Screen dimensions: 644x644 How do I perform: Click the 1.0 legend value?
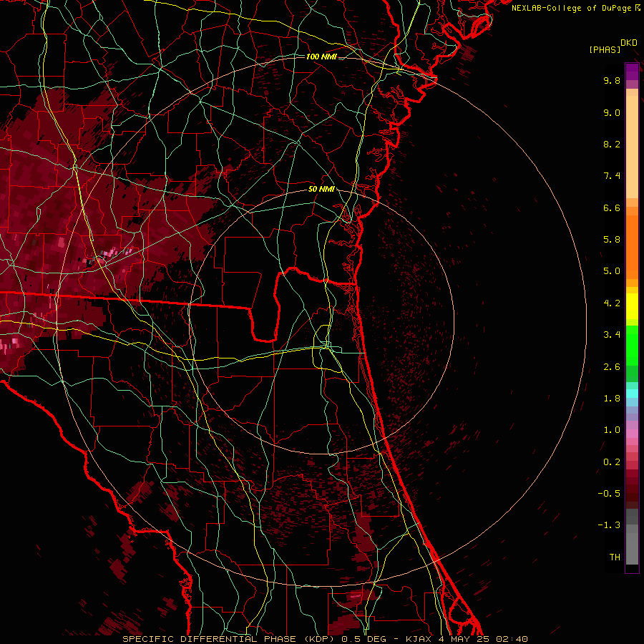tap(612, 430)
